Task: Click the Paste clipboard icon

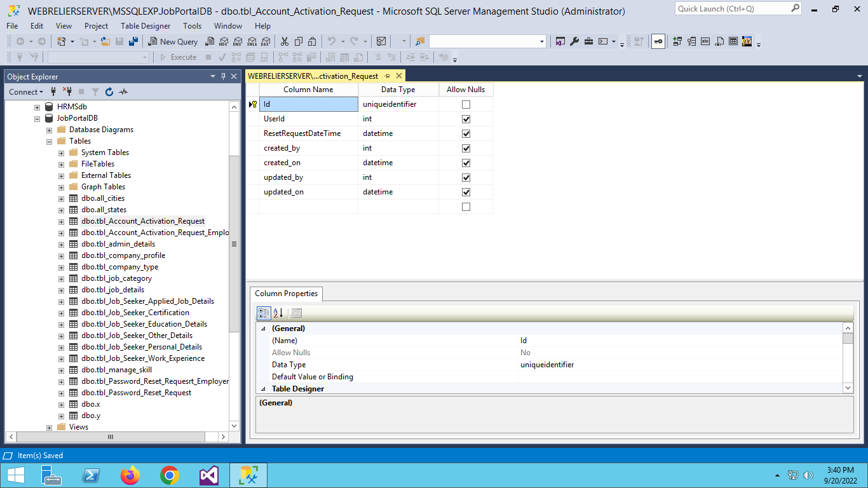Action: pyautogui.click(x=312, y=41)
